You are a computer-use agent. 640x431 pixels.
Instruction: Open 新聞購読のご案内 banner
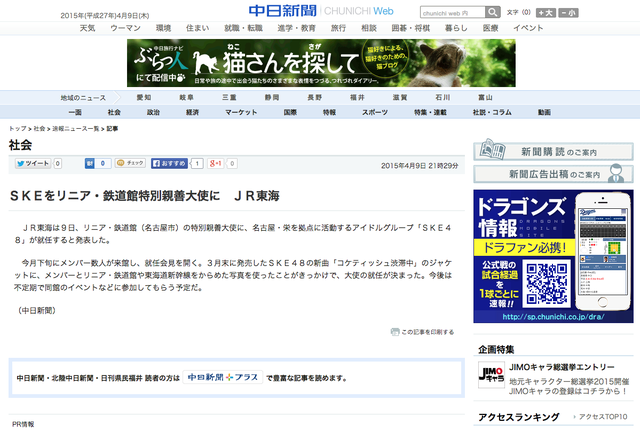pos(553,151)
